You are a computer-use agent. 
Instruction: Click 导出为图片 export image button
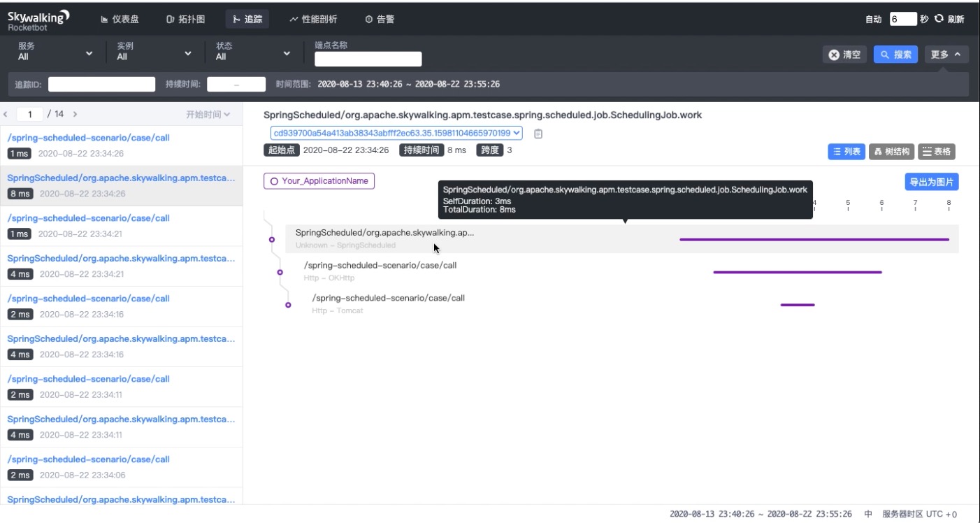coord(932,182)
